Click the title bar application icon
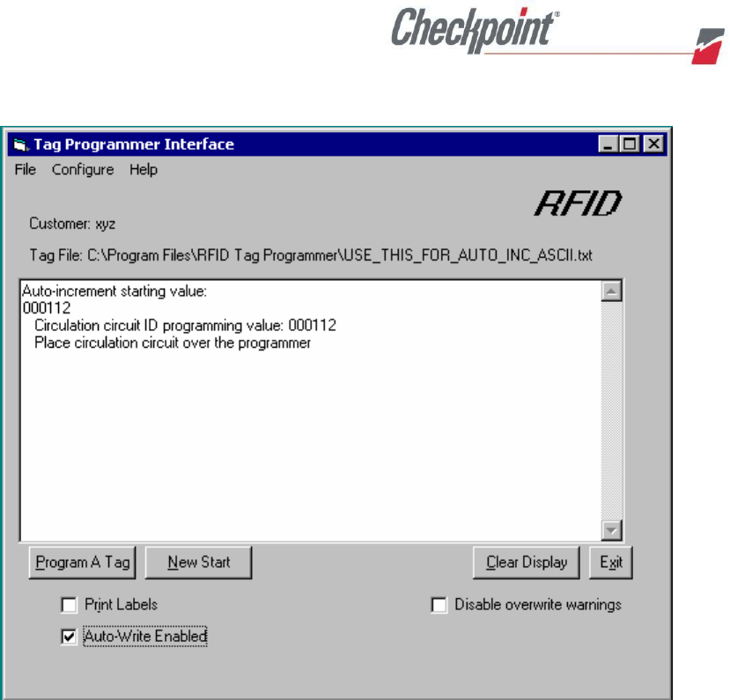This screenshot has width=730, height=700. click(x=20, y=144)
